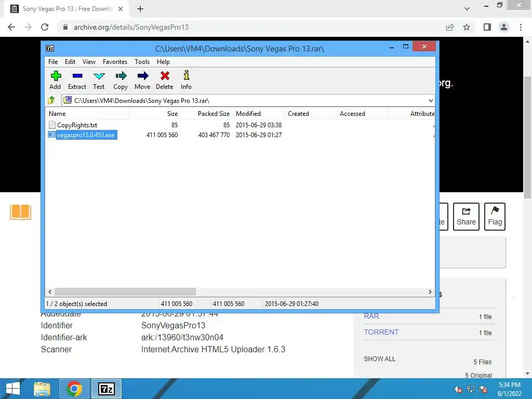
Task: Click the orange book texts icon
Action: (x=21, y=212)
